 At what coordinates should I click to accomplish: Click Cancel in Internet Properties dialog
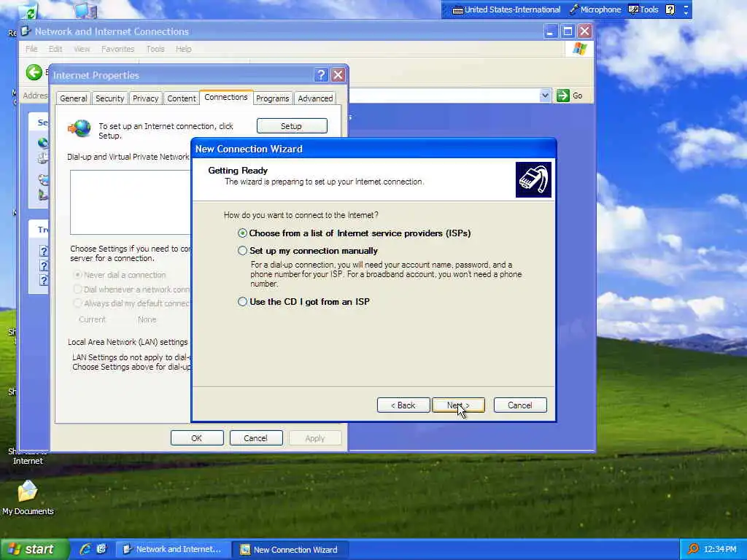click(x=256, y=438)
